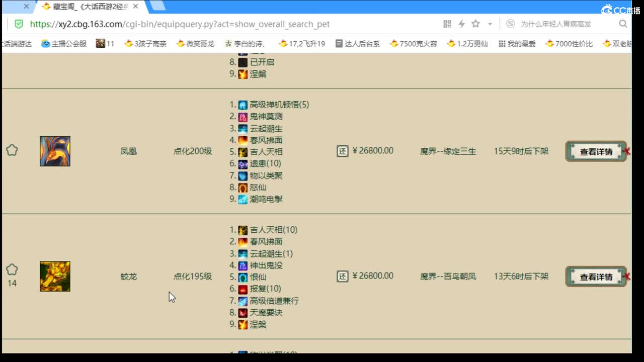View details for the 蛟龙 listing
Screen dimensions: 644x362
(596, 277)
